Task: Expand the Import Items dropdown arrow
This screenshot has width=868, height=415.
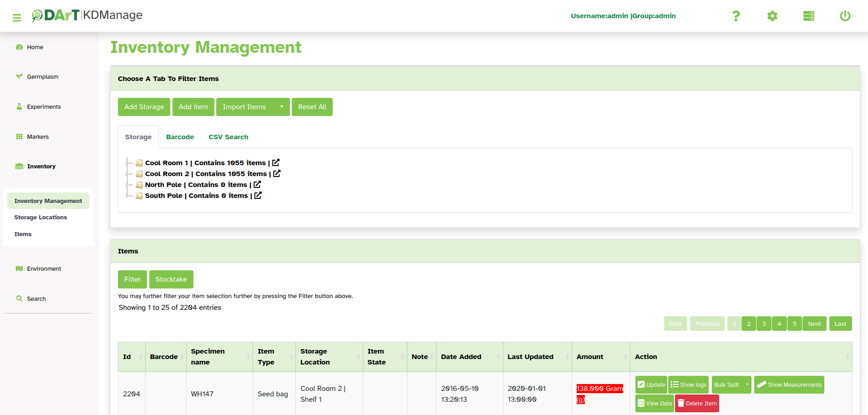Action: point(281,107)
